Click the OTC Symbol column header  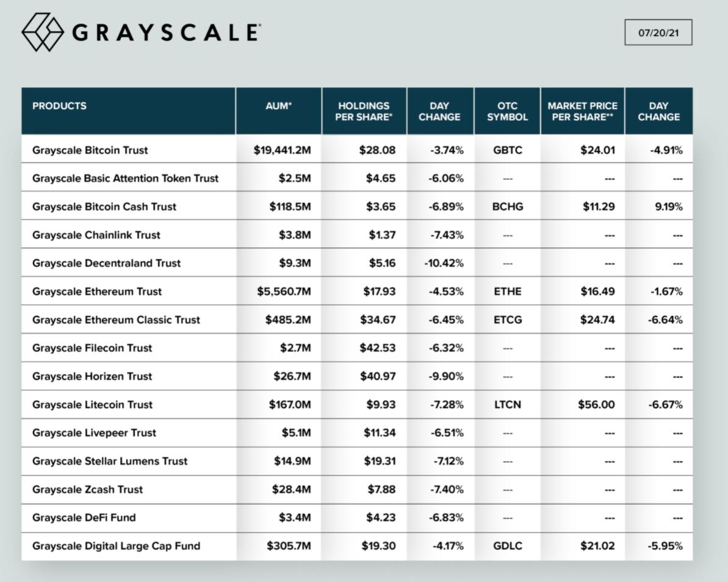[507, 111]
